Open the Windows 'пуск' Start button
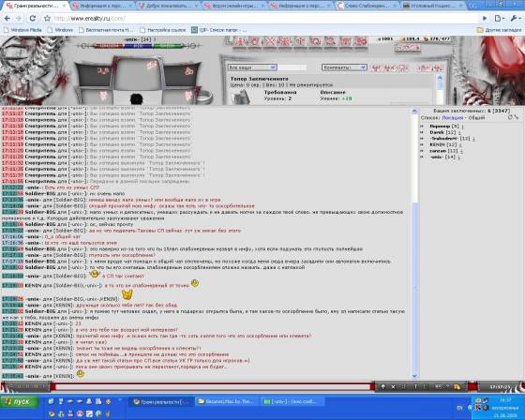The image size is (525, 420). pos(19,401)
